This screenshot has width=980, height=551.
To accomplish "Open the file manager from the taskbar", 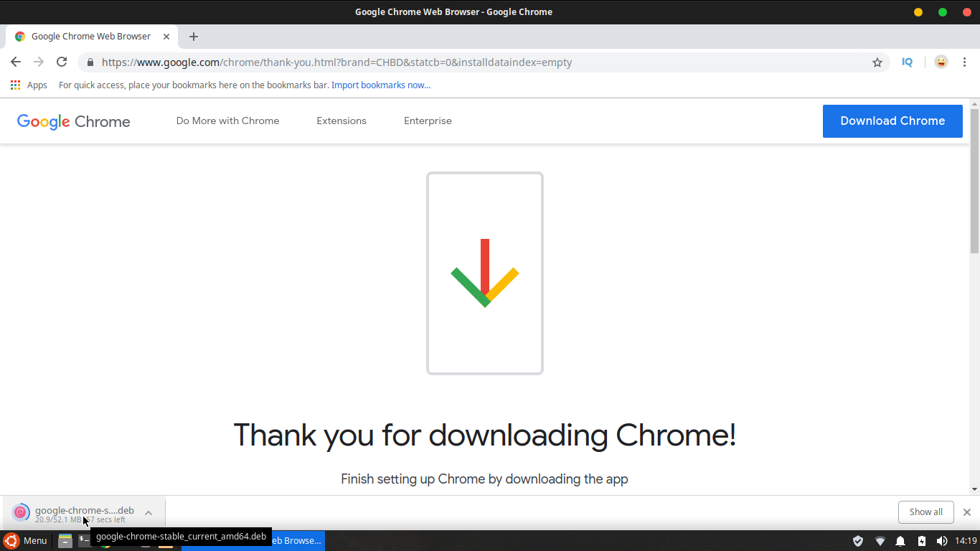I will tap(65, 541).
